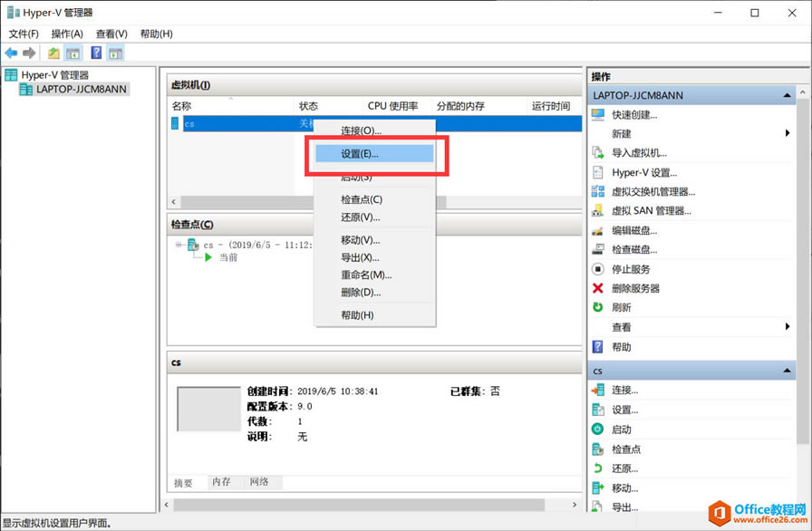812x531 pixels.
Task: Click the cs virtual machine row icon
Action: point(175,123)
